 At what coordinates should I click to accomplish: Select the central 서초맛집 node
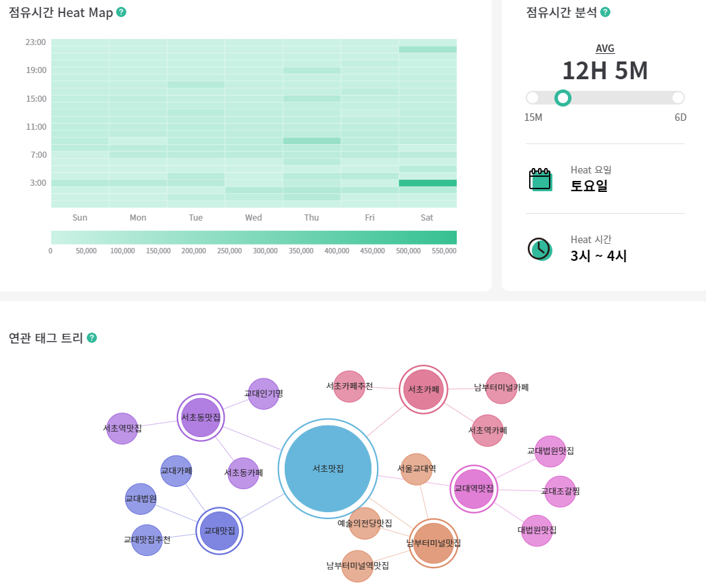click(328, 468)
